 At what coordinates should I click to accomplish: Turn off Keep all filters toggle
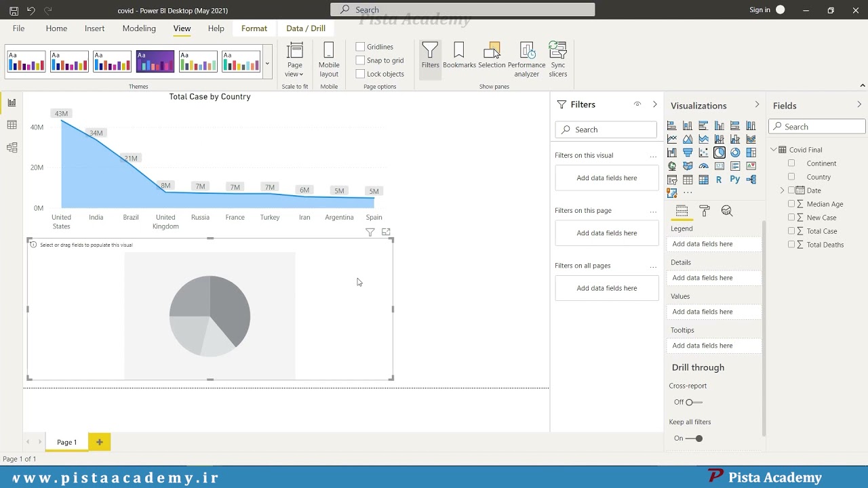(x=694, y=438)
